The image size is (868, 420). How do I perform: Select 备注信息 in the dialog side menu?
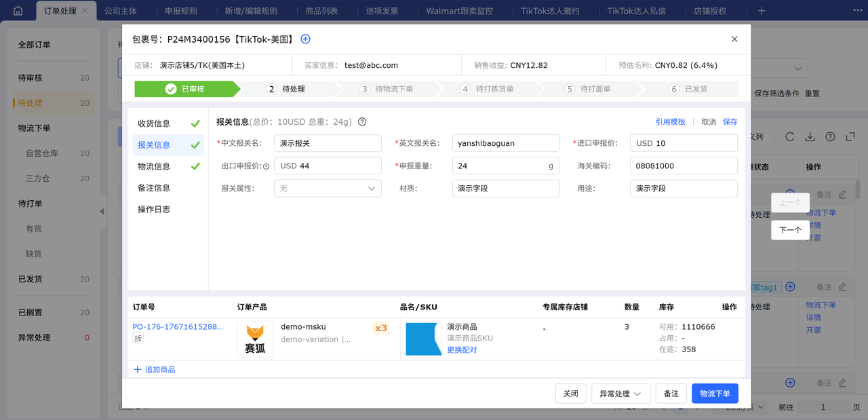[x=168, y=188]
